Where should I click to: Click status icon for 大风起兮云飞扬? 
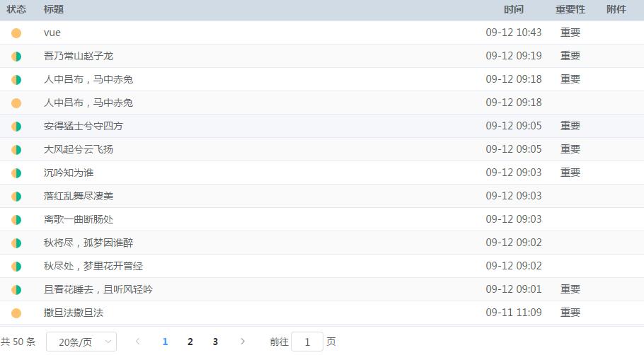16,150
